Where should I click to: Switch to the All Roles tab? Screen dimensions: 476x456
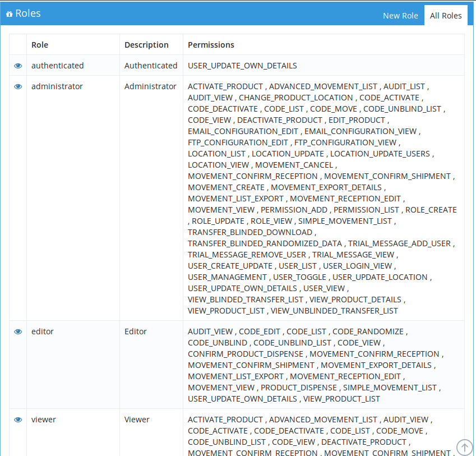coord(446,16)
